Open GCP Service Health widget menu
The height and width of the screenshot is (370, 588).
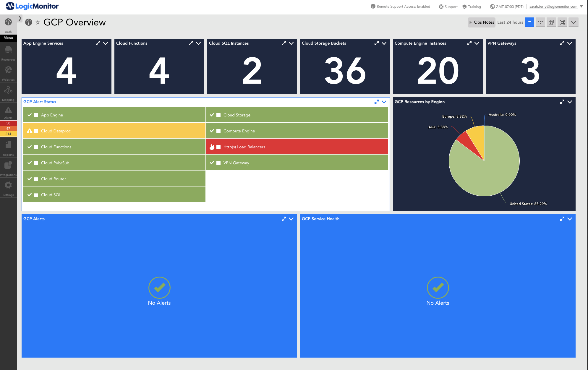point(570,219)
